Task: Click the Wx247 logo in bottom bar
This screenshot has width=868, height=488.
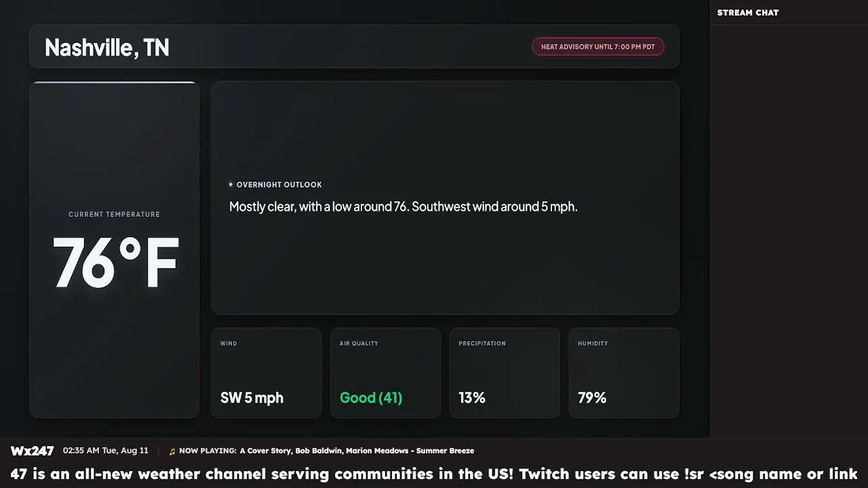Action: 32,451
